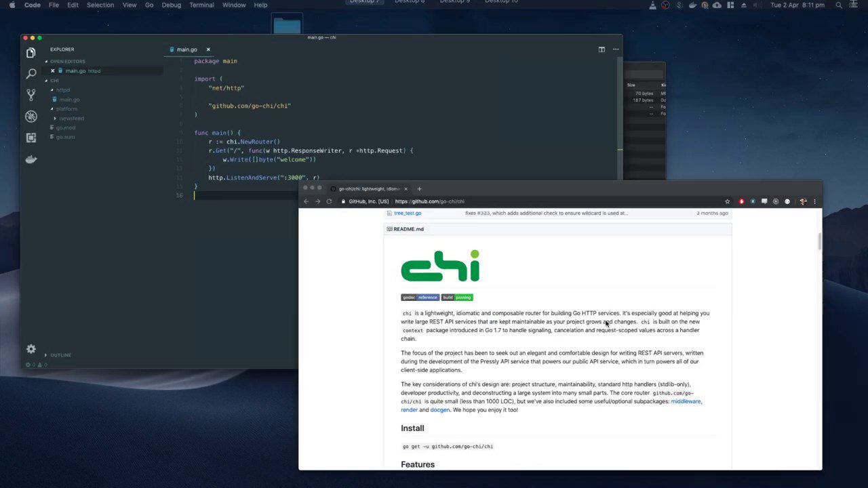Viewport: 868px width, 488px height.
Task: Click the tree_test.go commit message
Action: point(547,213)
